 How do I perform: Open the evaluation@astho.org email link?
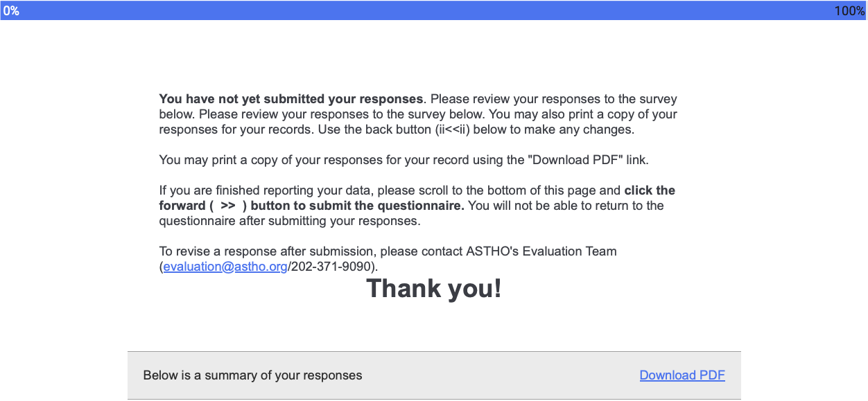pos(225,267)
